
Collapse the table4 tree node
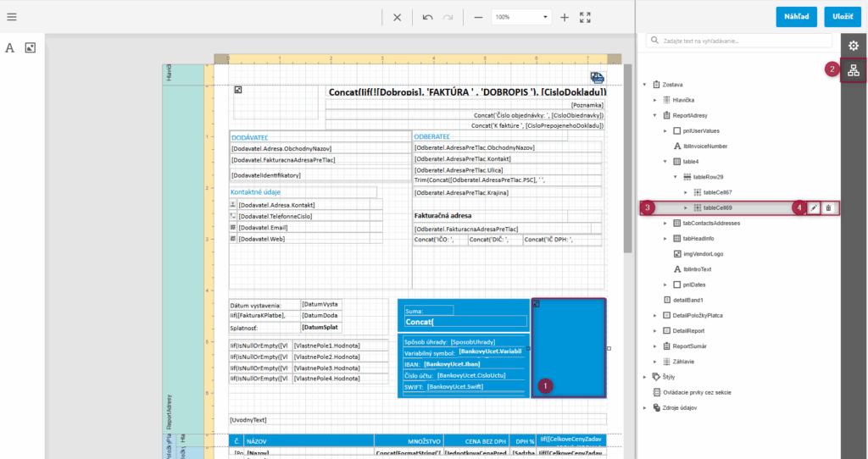point(665,161)
